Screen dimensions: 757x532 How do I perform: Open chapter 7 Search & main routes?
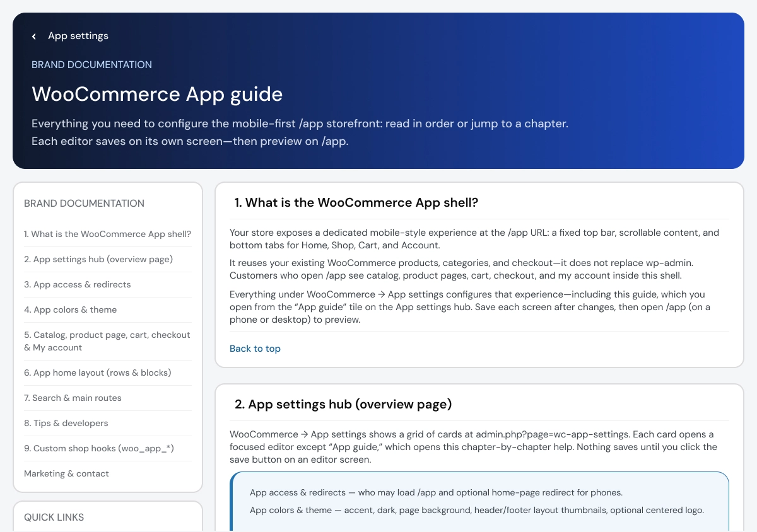tap(73, 398)
